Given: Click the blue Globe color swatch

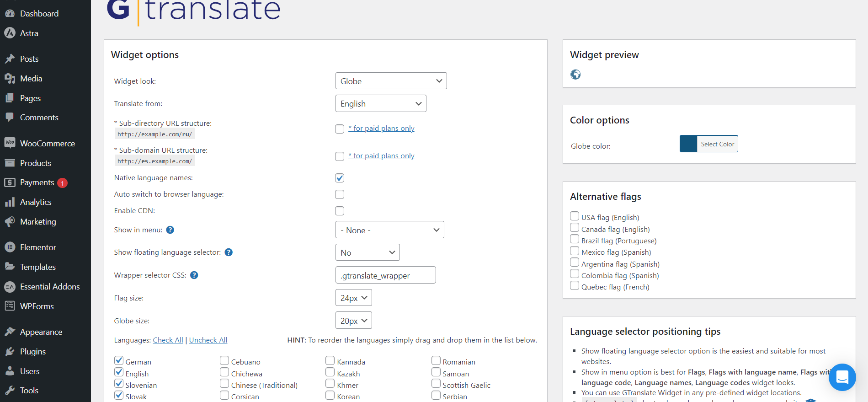Looking at the screenshot, I should [x=688, y=144].
